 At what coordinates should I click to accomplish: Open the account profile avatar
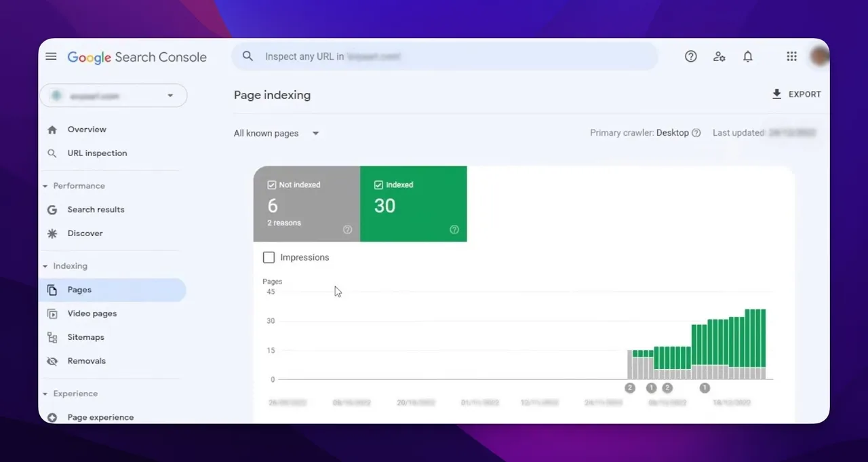[x=819, y=56]
